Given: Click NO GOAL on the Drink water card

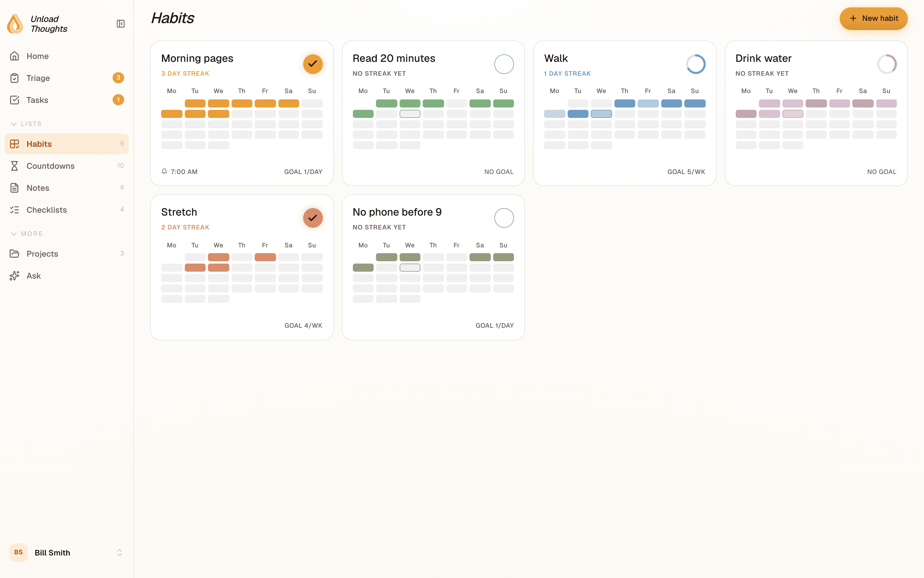Looking at the screenshot, I should pos(882,172).
